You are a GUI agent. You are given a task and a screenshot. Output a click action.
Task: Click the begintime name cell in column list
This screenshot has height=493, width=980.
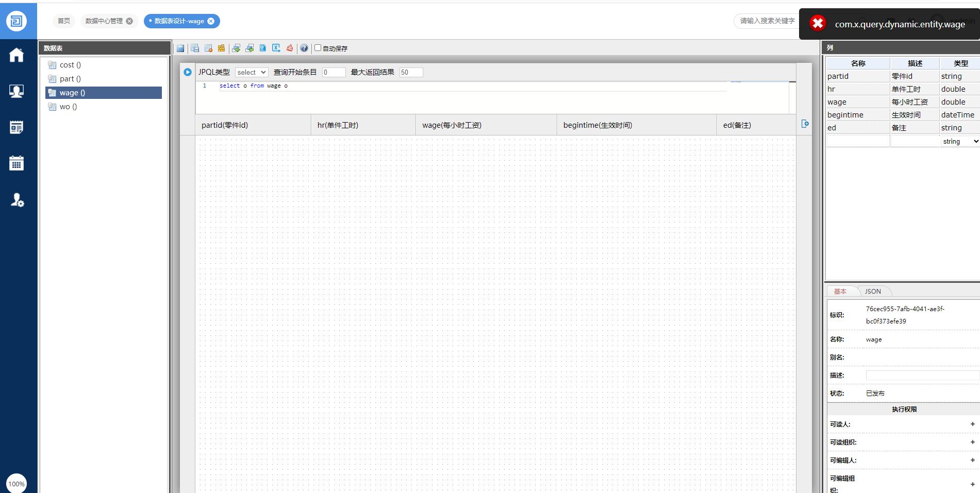tap(858, 115)
